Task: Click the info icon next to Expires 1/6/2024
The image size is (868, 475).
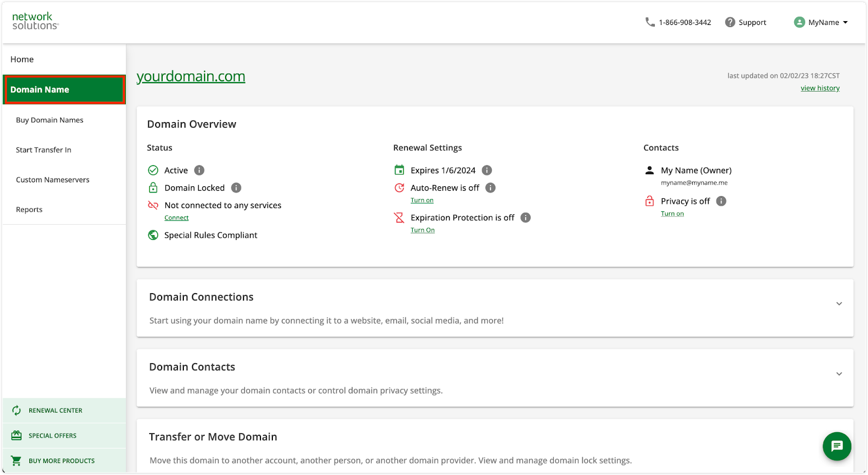Action: point(487,170)
